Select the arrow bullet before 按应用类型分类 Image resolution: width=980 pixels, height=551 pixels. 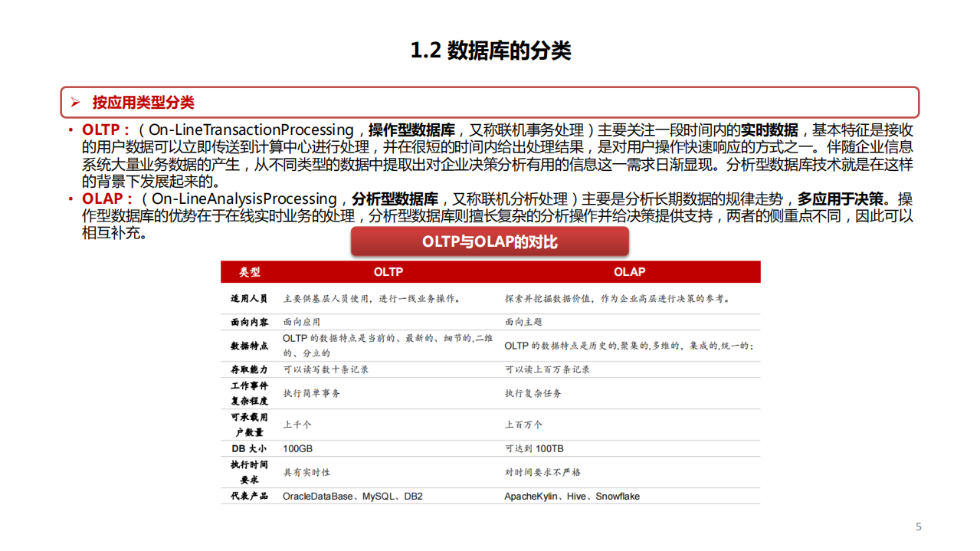[x=74, y=102]
